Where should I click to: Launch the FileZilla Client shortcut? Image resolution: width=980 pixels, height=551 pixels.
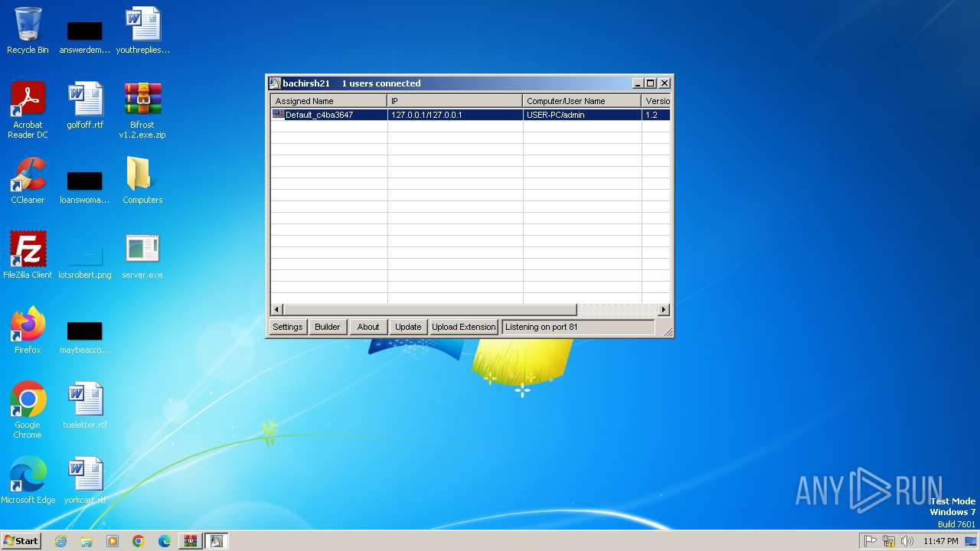pyautogui.click(x=28, y=256)
